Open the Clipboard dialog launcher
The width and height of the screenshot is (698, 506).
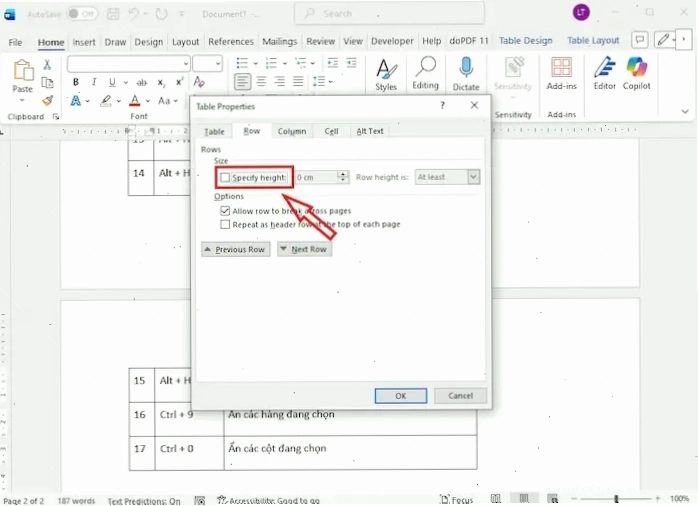[x=56, y=117]
